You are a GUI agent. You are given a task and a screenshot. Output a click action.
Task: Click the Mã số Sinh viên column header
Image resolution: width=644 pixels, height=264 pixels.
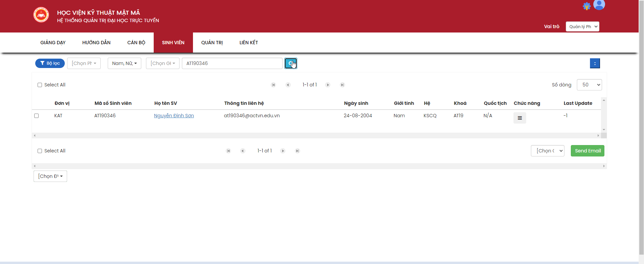113,103
